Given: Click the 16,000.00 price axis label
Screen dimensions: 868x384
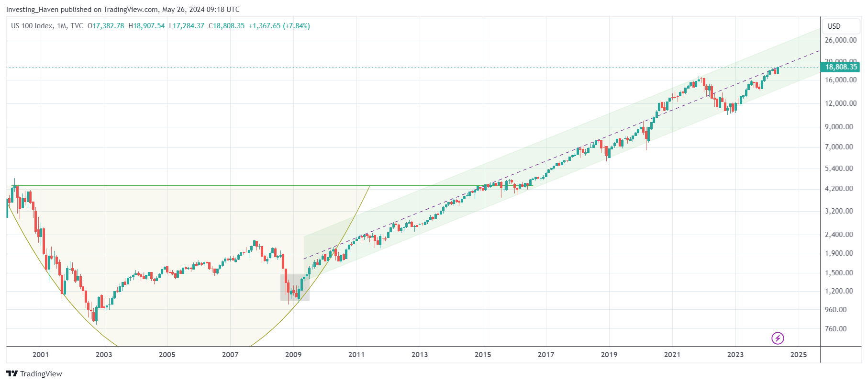Looking at the screenshot, I should [x=841, y=80].
